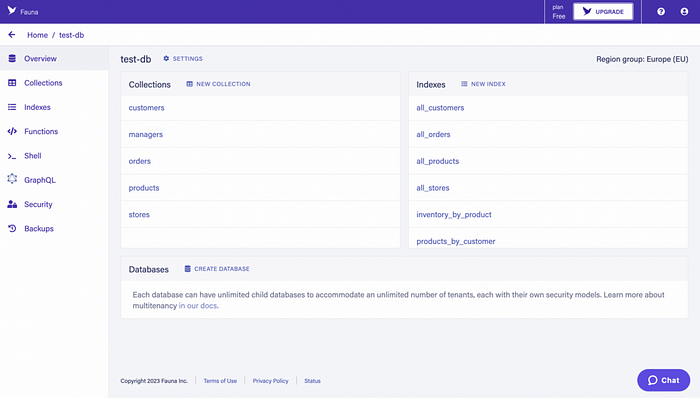Open the help question mark icon

tap(661, 12)
